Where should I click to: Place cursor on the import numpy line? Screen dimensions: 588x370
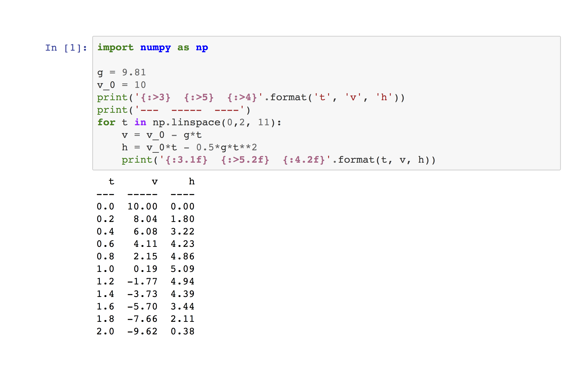[x=151, y=48]
